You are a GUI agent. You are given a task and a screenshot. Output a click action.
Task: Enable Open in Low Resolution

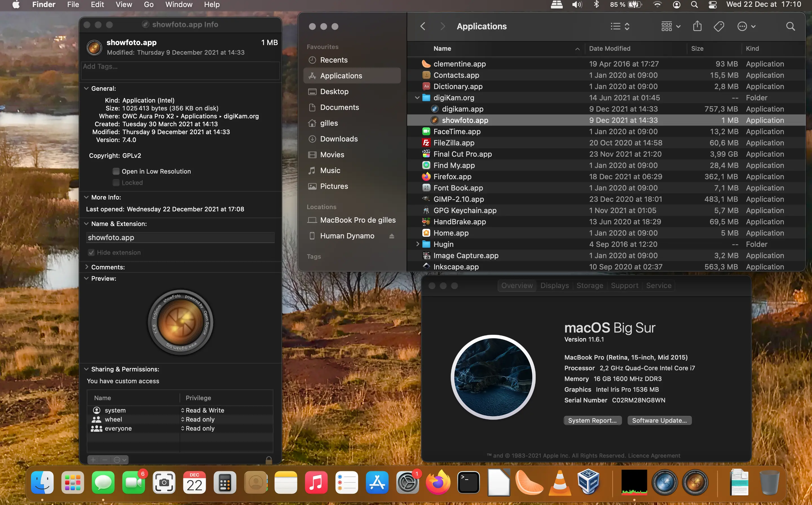(x=116, y=171)
